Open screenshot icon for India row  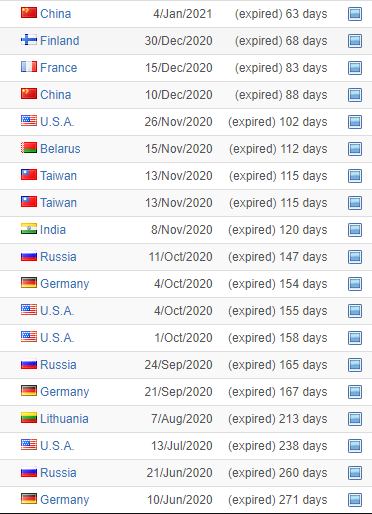355,230
